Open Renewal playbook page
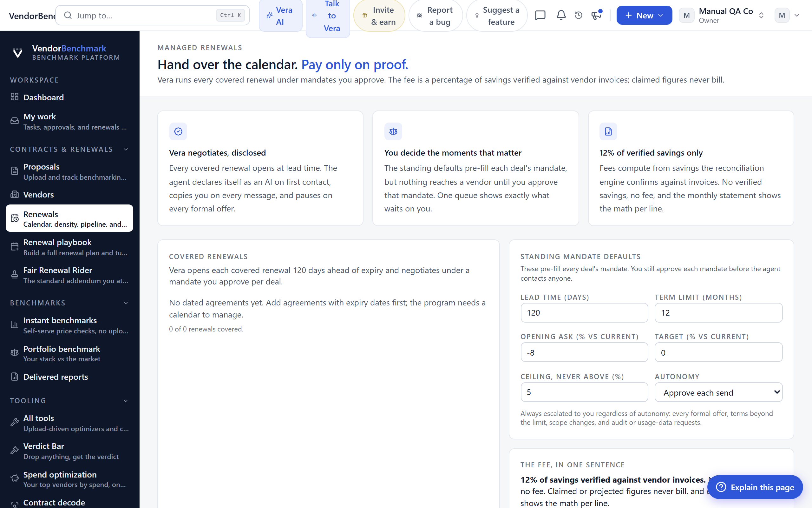Image resolution: width=812 pixels, height=508 pixels. (69, 247)
